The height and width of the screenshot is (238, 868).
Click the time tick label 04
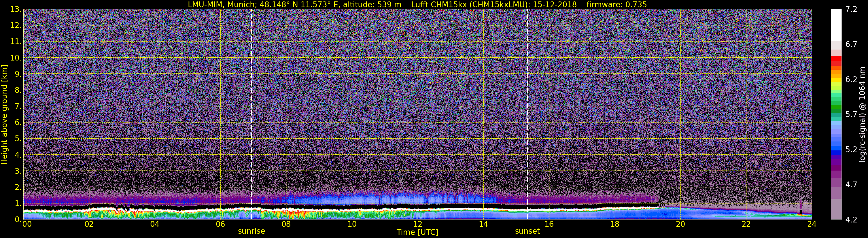(154, 224)
